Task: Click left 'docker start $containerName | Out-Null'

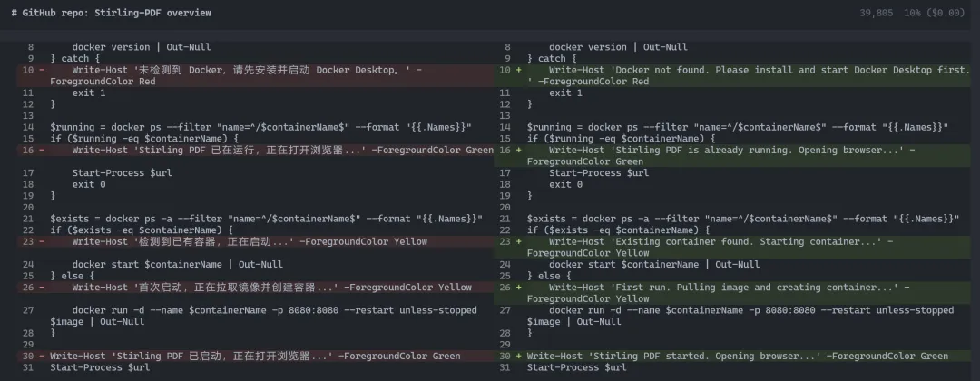Action: (178, 265)
